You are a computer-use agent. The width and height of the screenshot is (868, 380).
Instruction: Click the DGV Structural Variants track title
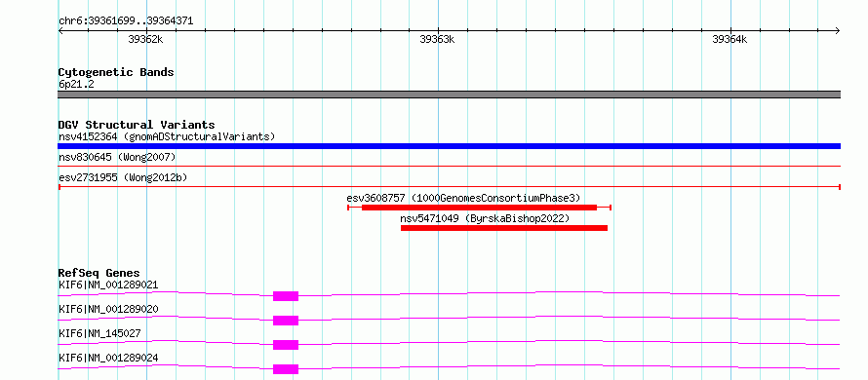pyautogui.click(x=137, y=125)
